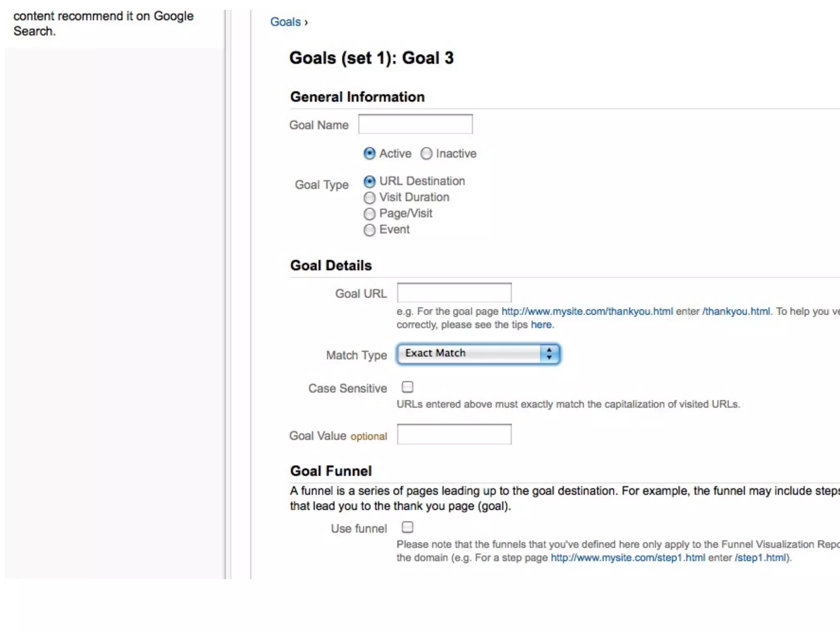Choose URL Destination goal type
This screenshot has height=630, width=840.
coord(369,181)
